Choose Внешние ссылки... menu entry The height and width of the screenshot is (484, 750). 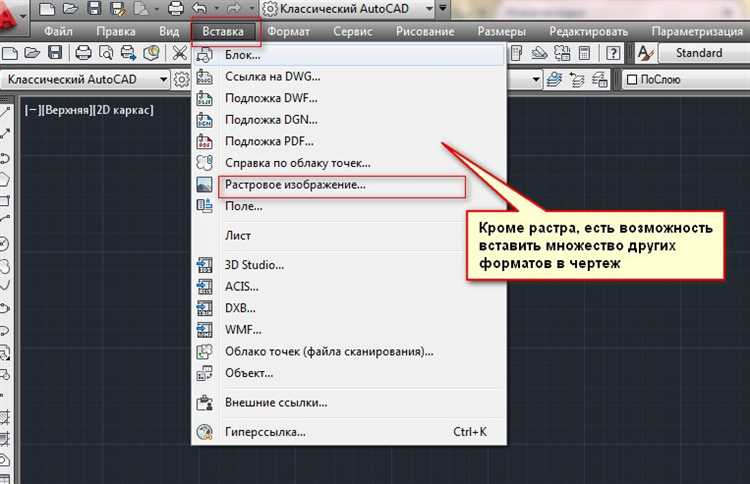349,403
